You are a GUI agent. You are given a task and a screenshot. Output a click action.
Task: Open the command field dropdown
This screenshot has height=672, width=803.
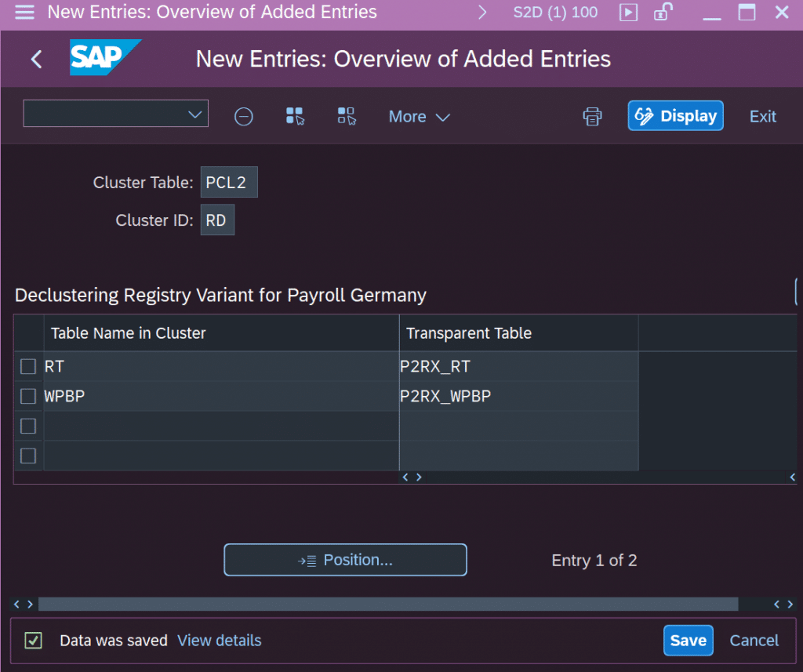click(x=194, y=114)
